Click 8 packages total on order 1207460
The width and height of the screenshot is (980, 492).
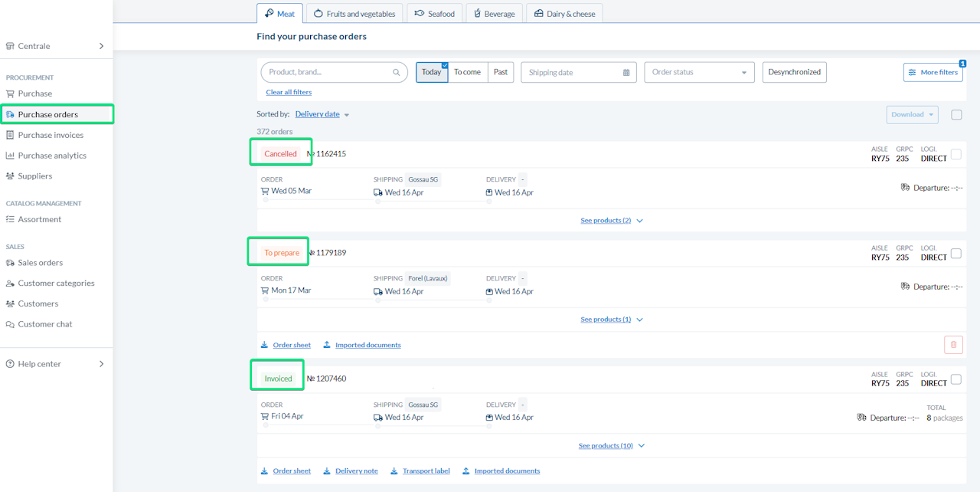[945, 418]
